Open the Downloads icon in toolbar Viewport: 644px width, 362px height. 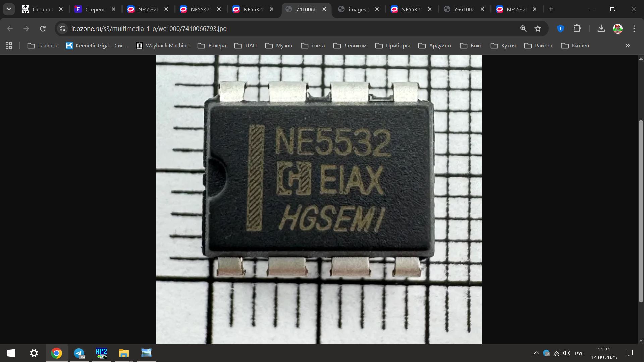[x=601, y=28]
